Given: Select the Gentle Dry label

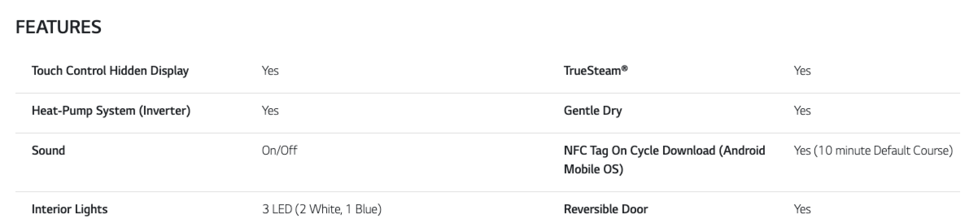Looking at the screenshot, I should (x=593, y=111).
